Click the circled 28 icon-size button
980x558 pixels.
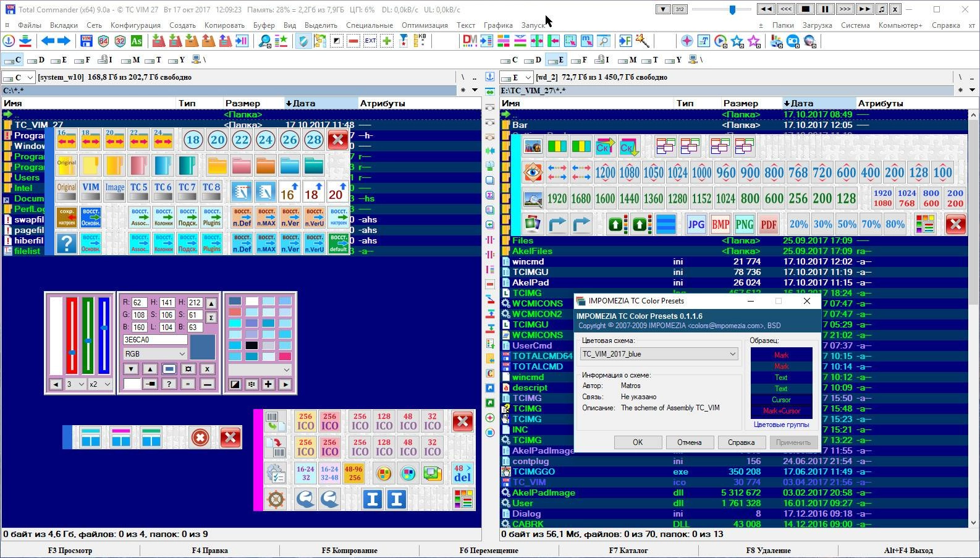(314, 140)
